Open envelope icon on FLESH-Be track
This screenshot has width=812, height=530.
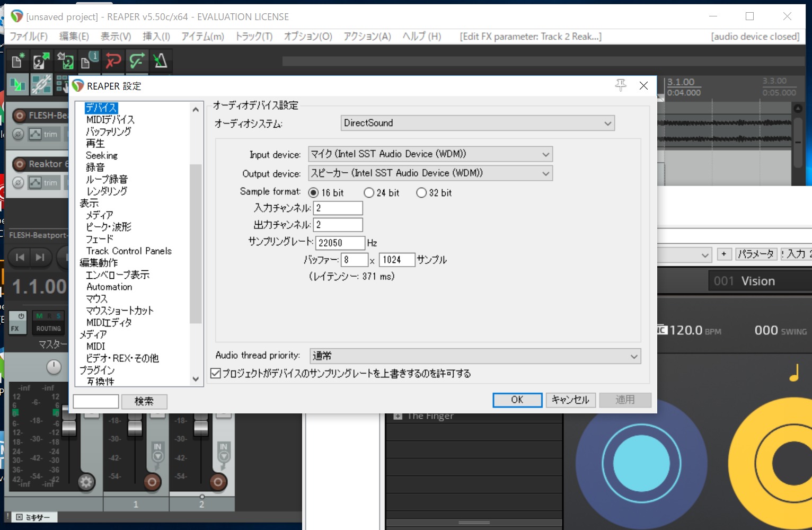(x=35, y=134)
